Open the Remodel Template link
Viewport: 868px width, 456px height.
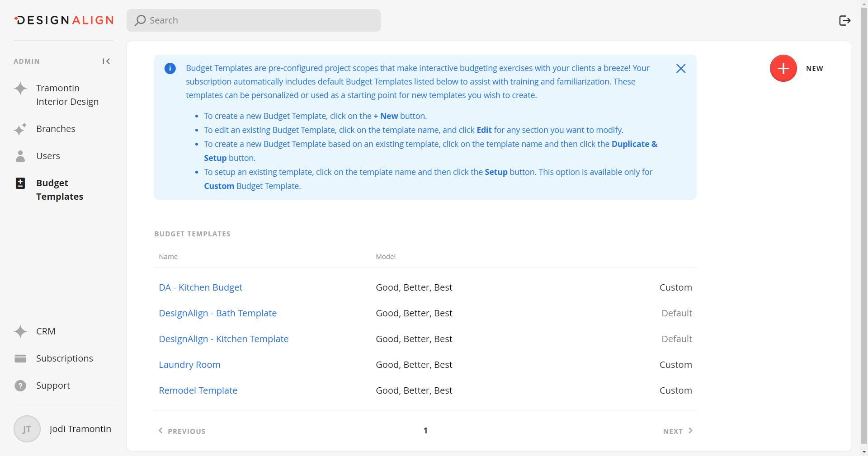click(x=198, y=390)
